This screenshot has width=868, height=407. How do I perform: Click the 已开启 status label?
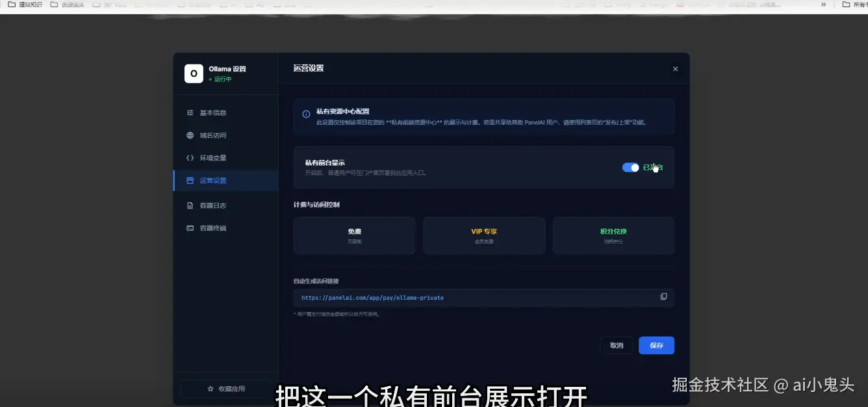click(x=652, y=168)
